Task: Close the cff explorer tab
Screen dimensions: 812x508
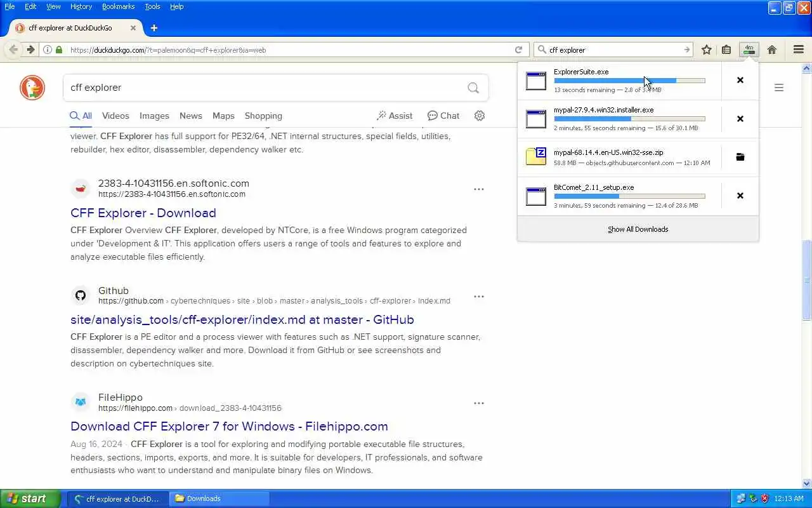Action: click(133, 28)
